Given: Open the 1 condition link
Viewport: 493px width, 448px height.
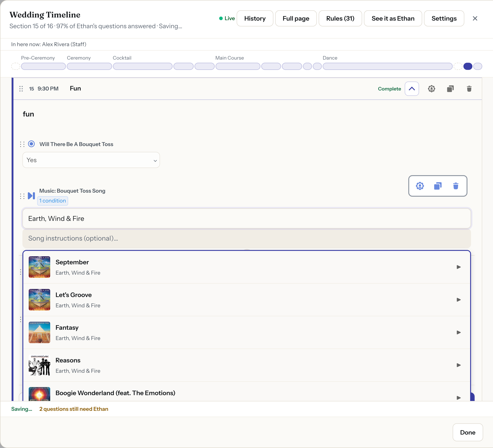Looking at the screenshot, I should [x=53, y=201].
